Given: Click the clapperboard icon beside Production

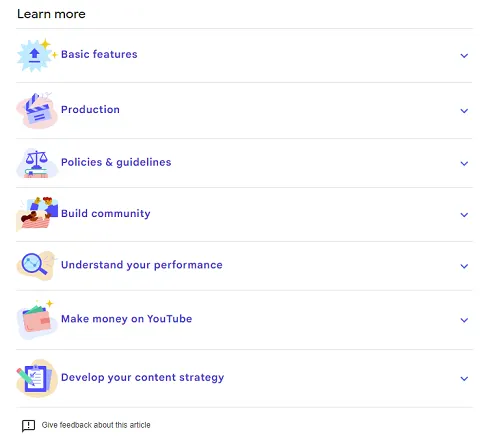Looking at the screenshot, I should tap(37, 111).
